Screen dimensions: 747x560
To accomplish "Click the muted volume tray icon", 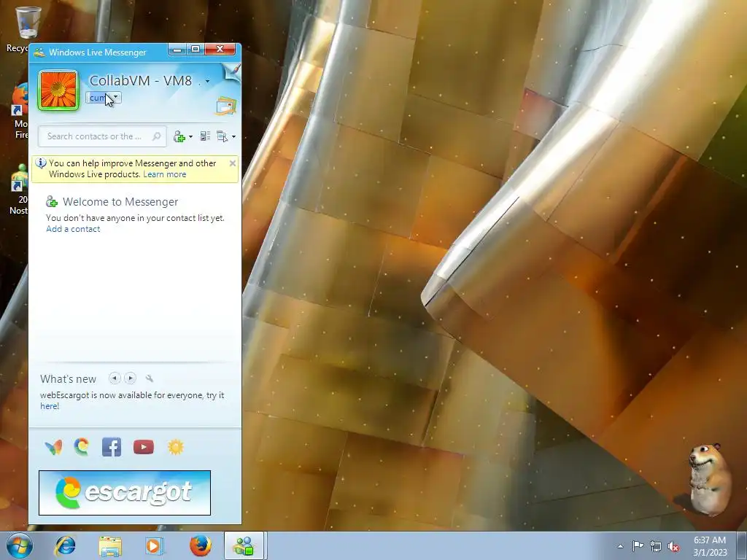I will pos(673,546).
